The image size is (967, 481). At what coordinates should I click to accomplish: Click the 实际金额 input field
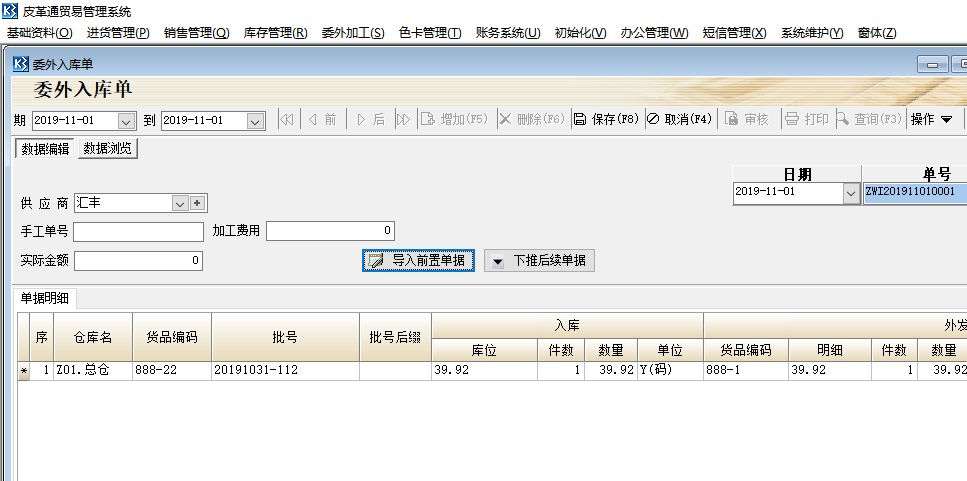tap(138, 261)
